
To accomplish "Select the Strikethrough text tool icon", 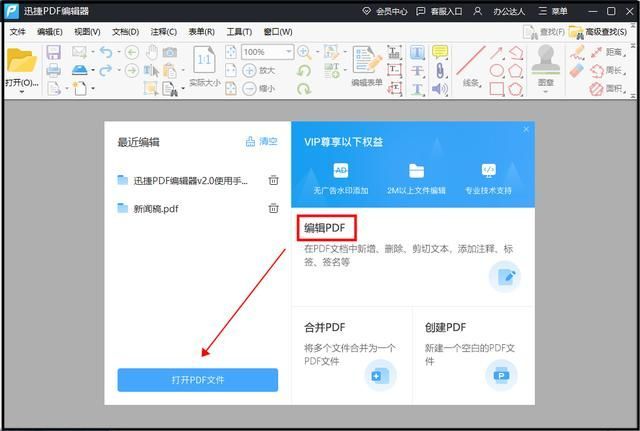I will point(417,70).
